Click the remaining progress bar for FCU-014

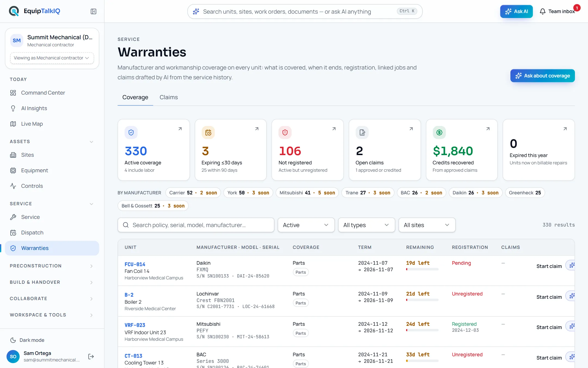422,269
